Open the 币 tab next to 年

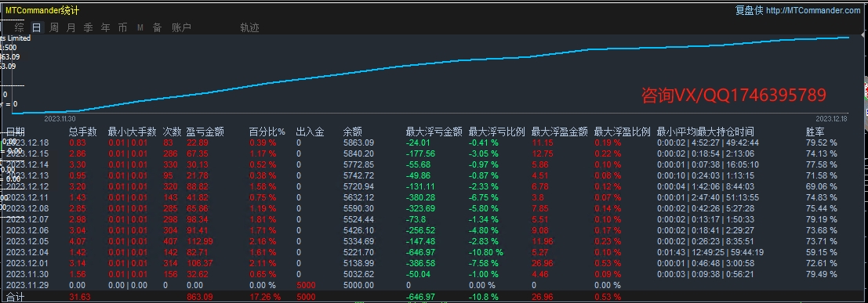[x=122, y=27]
